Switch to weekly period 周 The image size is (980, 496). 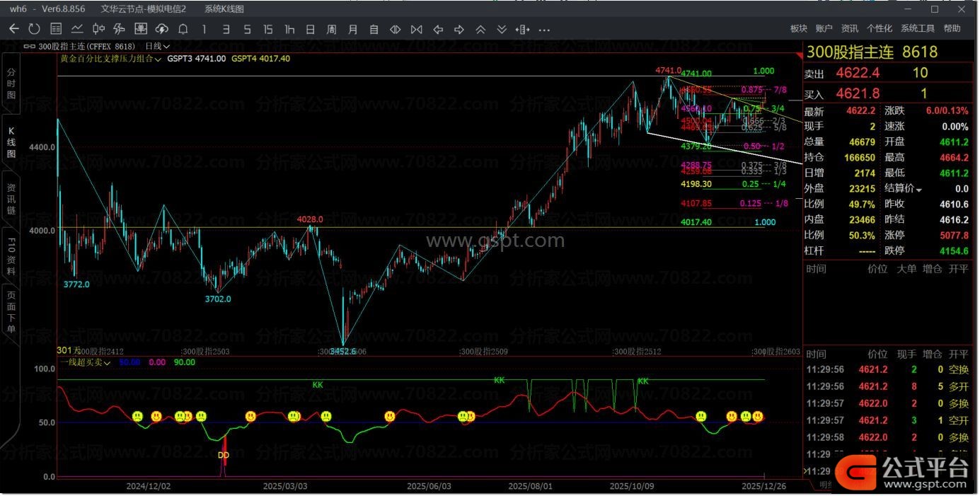[331, 29]
